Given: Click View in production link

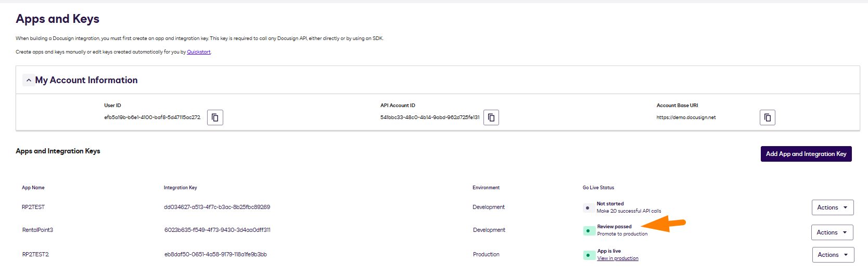Looking at the screenshot, I should point(618,258).
